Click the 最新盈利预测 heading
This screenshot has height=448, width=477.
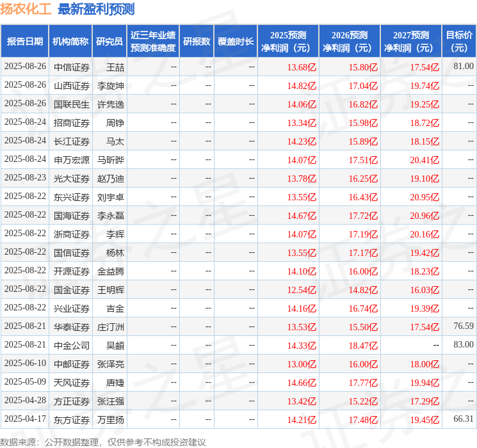[96, 9]
